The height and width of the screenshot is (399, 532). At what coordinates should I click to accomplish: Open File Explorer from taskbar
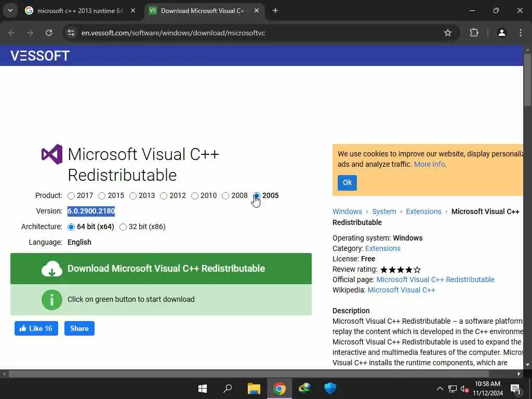[x=254, y=389]
